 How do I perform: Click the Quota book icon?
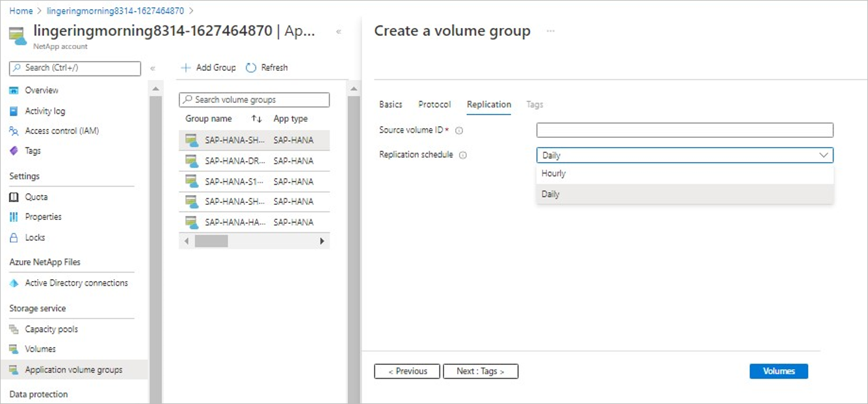(14, 197)
